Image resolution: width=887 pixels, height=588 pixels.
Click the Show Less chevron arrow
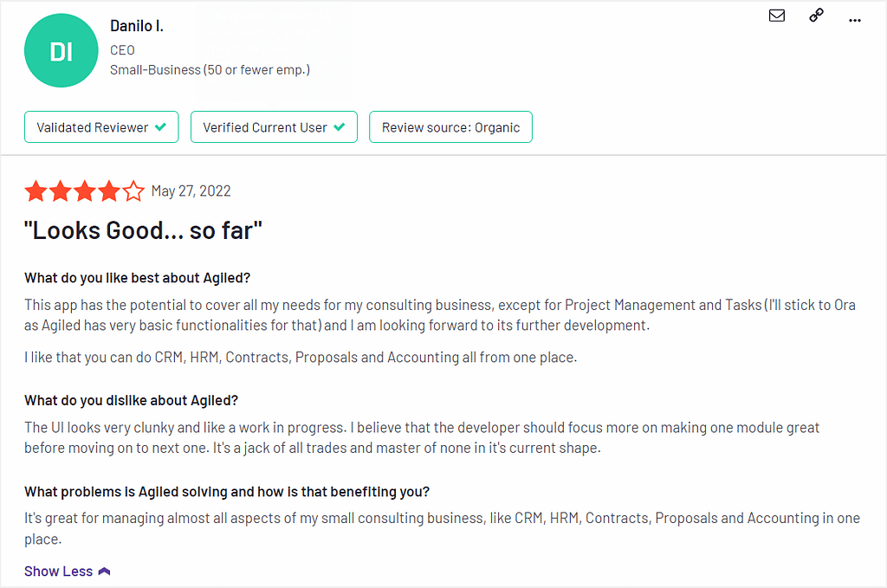104,572
